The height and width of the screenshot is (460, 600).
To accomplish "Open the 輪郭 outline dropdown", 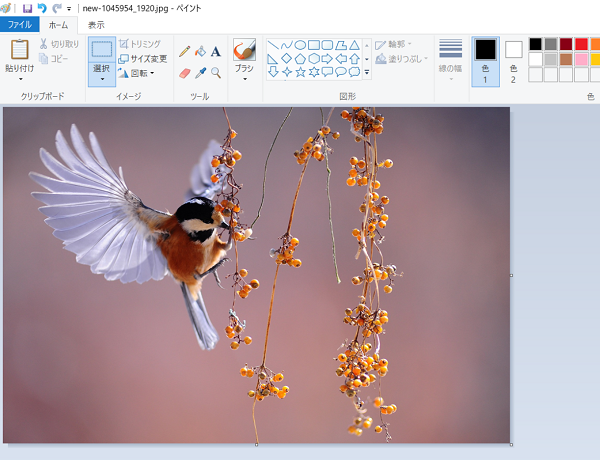I will 393,44.
